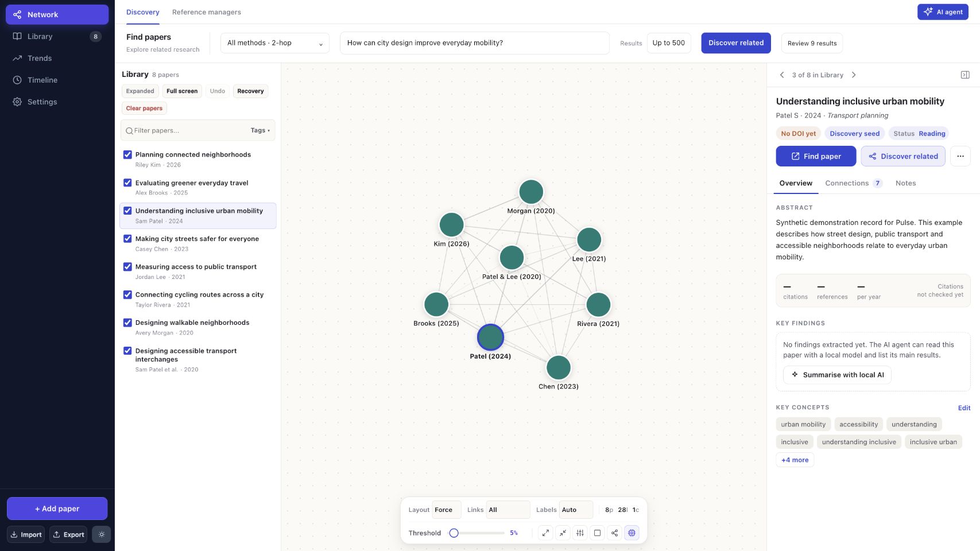The width and height of the screenshot is (980, 551).
Task: Click the Add paper button
Action: (57, 509)
